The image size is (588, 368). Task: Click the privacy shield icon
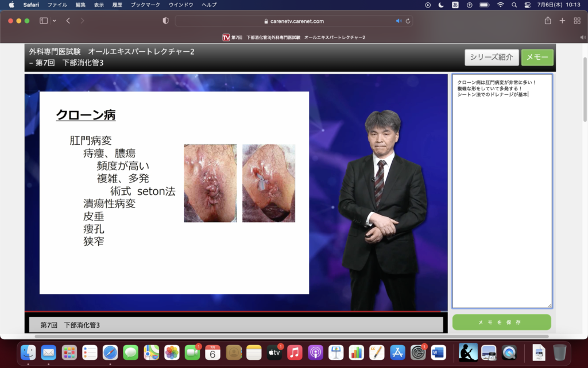[166, 21]
